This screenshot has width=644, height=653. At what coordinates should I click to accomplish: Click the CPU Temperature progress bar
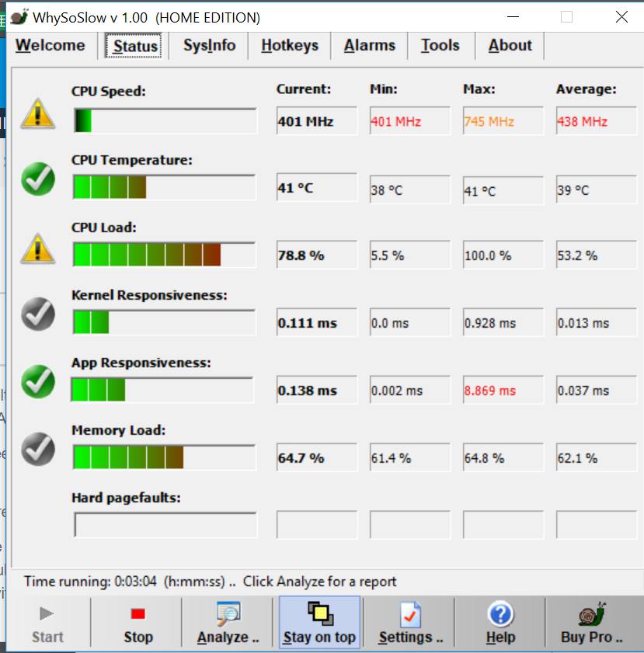(x=164, y=187)
